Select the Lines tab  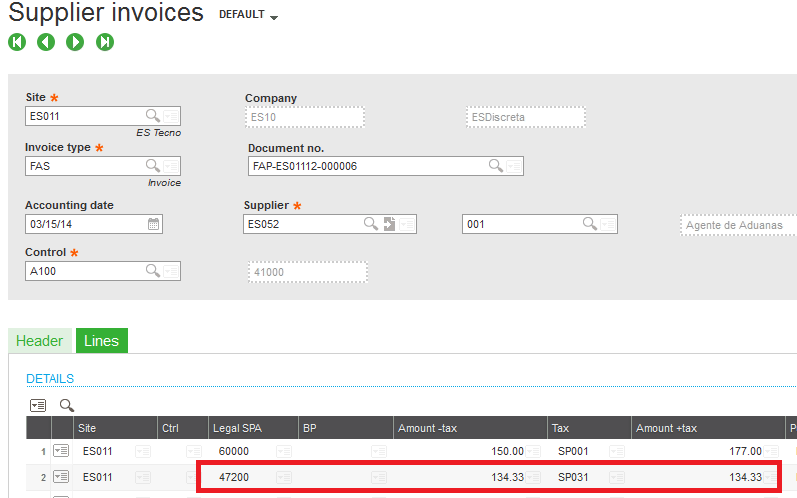click(x=101, y=341)
